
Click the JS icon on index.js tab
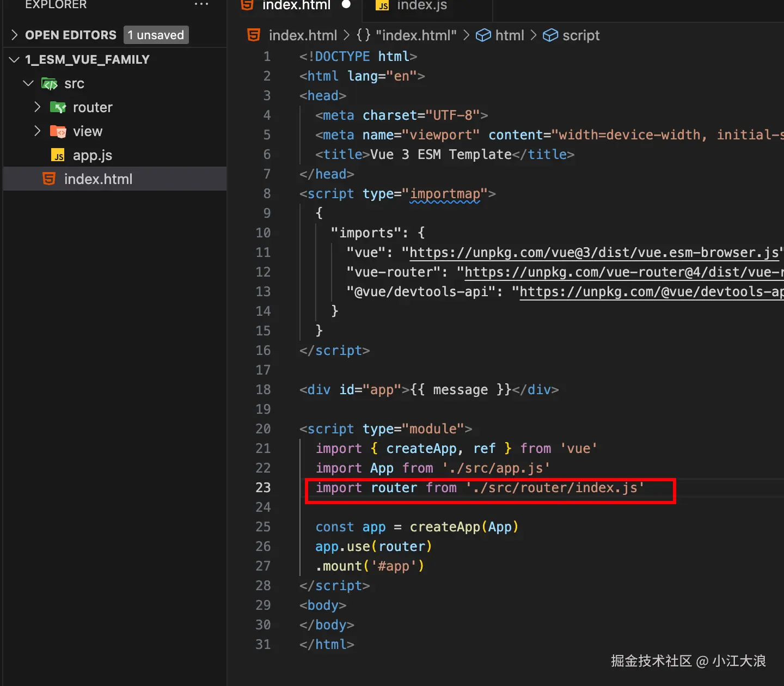coord(383,5)
